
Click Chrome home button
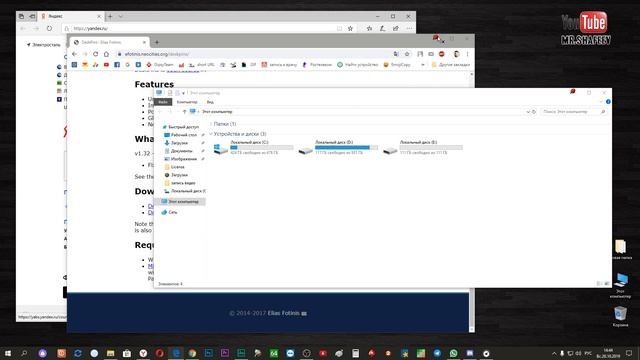[x=106, y=54]
